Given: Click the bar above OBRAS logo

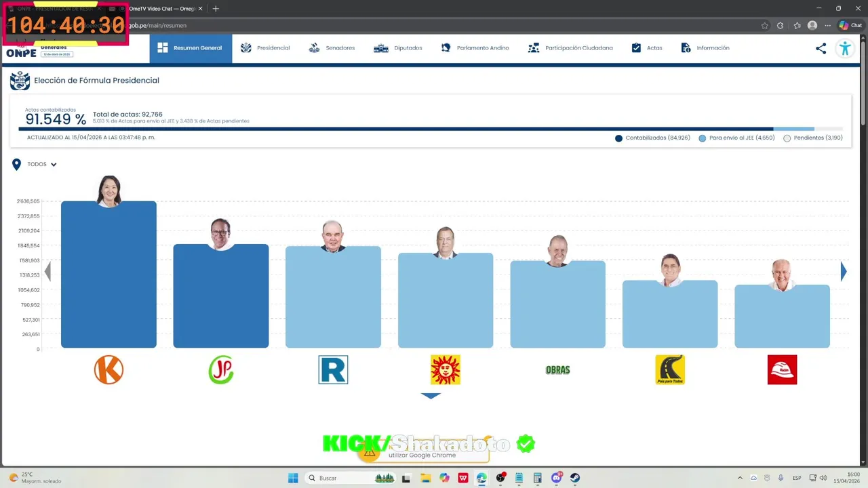Looking at the screenshot, I should pyautogui.click(x=557, y=304).
